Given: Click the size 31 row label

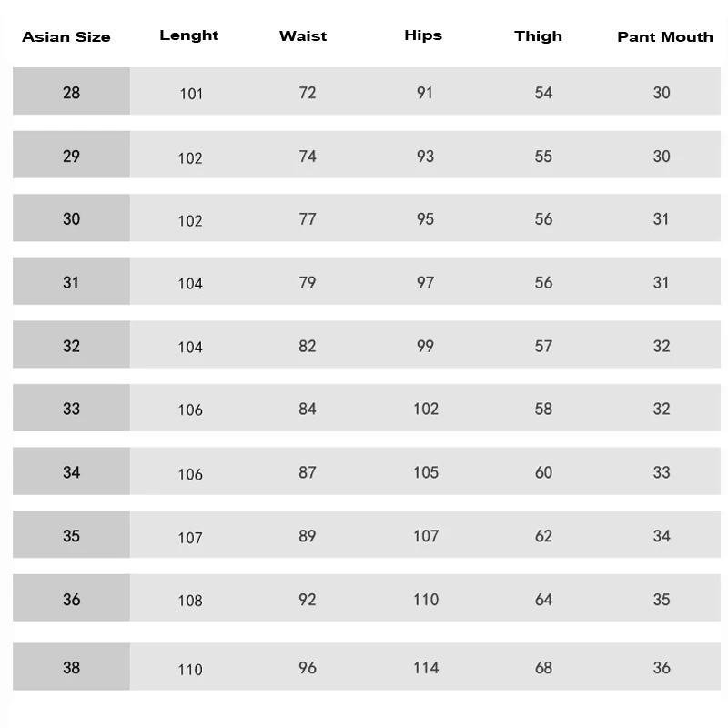Looking at the screenshot, I should click(71, 282).
